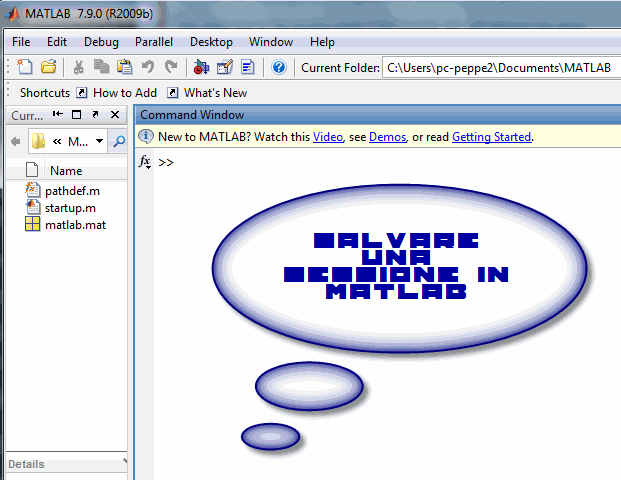Open the Help menu
The image size is (621, 480).
322,42
